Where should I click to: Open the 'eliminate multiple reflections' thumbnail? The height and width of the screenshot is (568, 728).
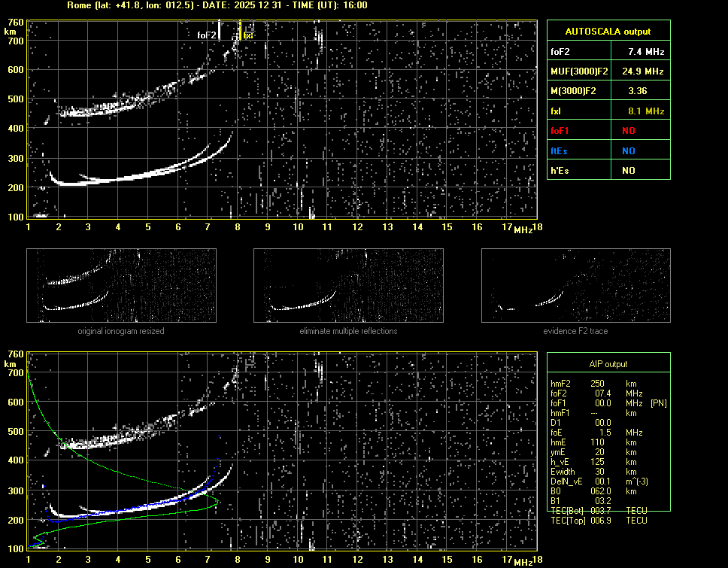[348, 286]
